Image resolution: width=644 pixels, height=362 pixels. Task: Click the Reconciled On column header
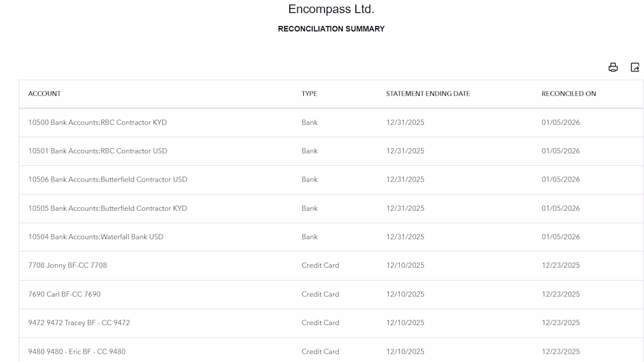tap(568, 94)
